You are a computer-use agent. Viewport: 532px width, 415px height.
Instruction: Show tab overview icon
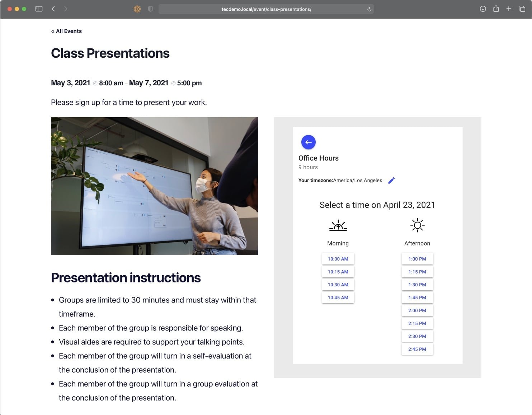pos(522,9)
